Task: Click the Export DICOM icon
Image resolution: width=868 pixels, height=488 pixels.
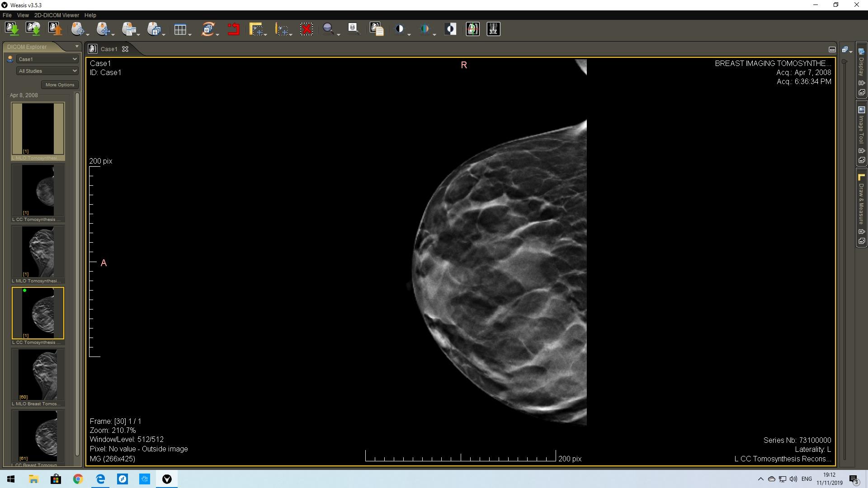Action: [55, 29]
